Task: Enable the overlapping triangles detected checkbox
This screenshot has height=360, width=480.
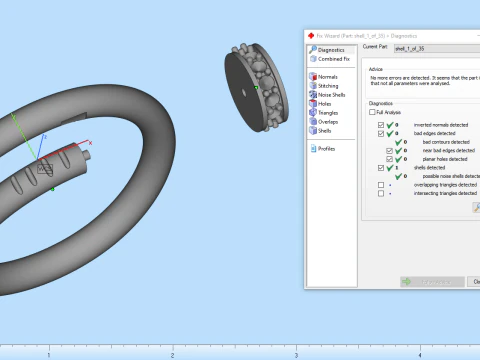Action: click(x=381, y=185)
